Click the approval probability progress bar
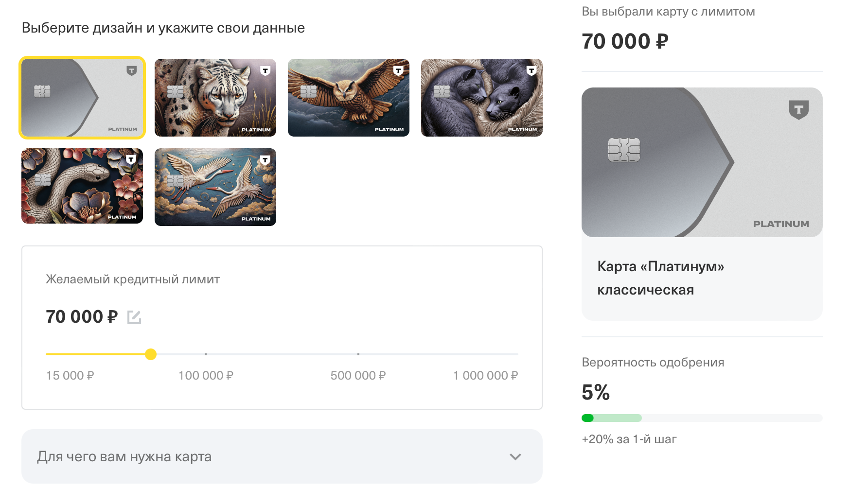Screen dimensions: 868x487 (702, 418)
